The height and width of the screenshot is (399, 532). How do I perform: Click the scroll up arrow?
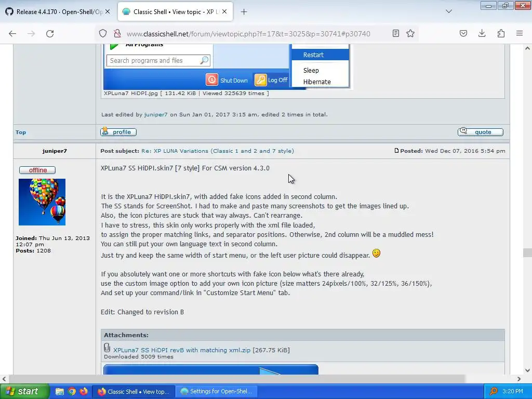point(527,48)
